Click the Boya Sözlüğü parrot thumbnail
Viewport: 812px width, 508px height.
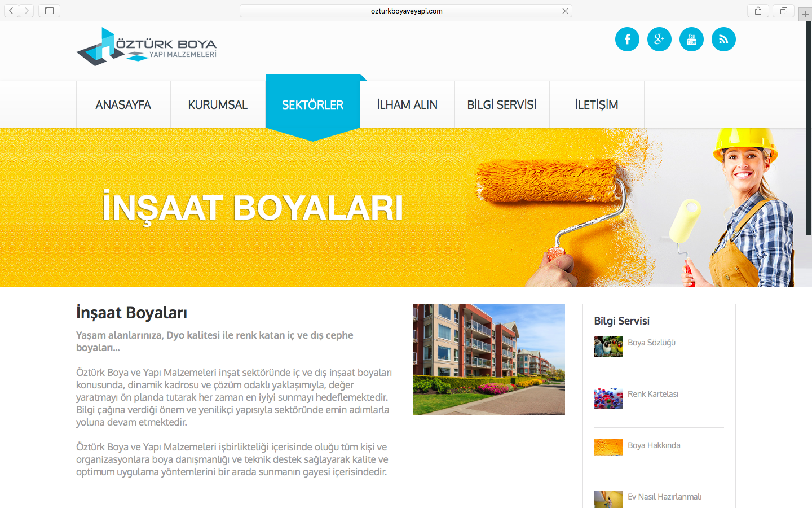(x=608, y=347)
